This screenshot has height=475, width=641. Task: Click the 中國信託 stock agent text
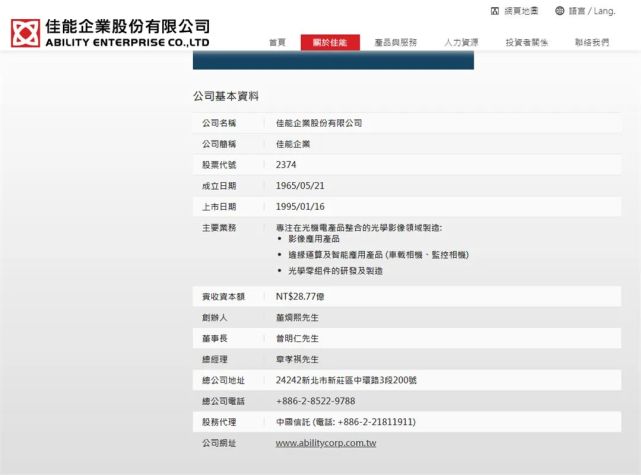(x=293, y=422)
